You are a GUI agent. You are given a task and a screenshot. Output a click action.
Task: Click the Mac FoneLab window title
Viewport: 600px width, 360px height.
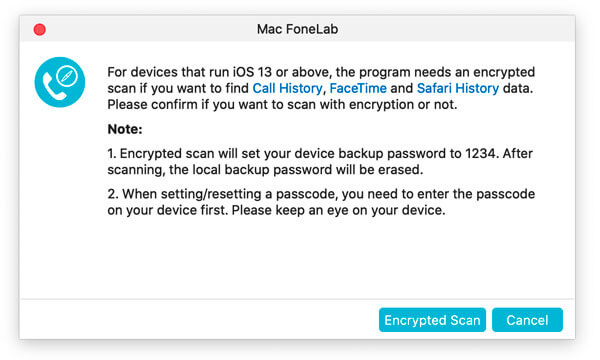point(297,29)
